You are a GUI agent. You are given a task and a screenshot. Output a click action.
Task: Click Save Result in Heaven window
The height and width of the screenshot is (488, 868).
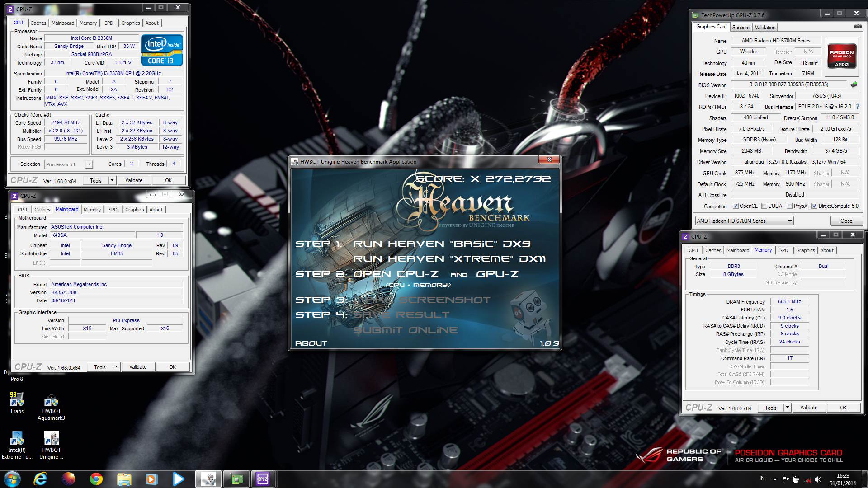tap(401, 315)
